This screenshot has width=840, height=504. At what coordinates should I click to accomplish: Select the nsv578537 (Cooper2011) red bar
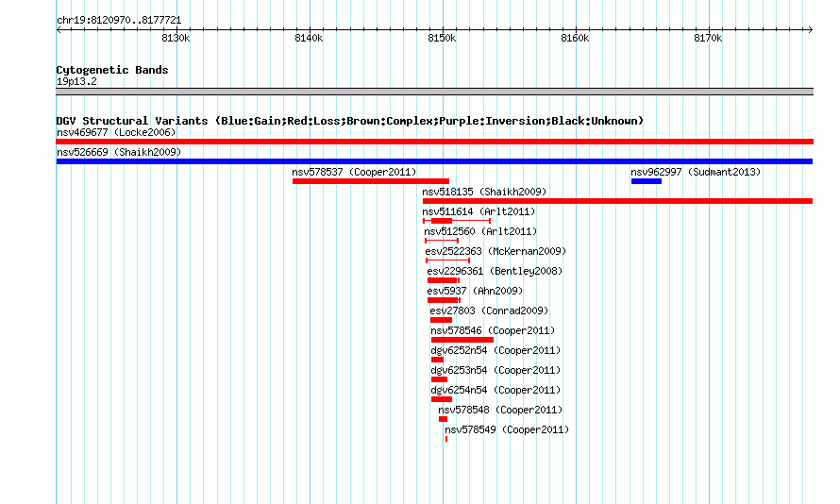(x=371, y=181)
